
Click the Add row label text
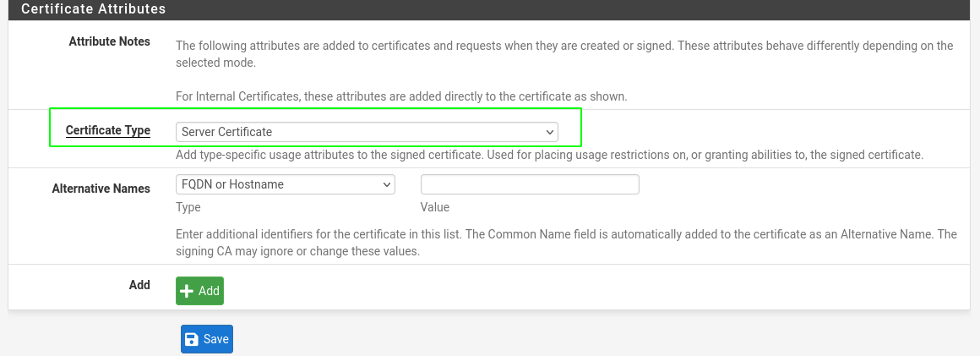[140, 285]
